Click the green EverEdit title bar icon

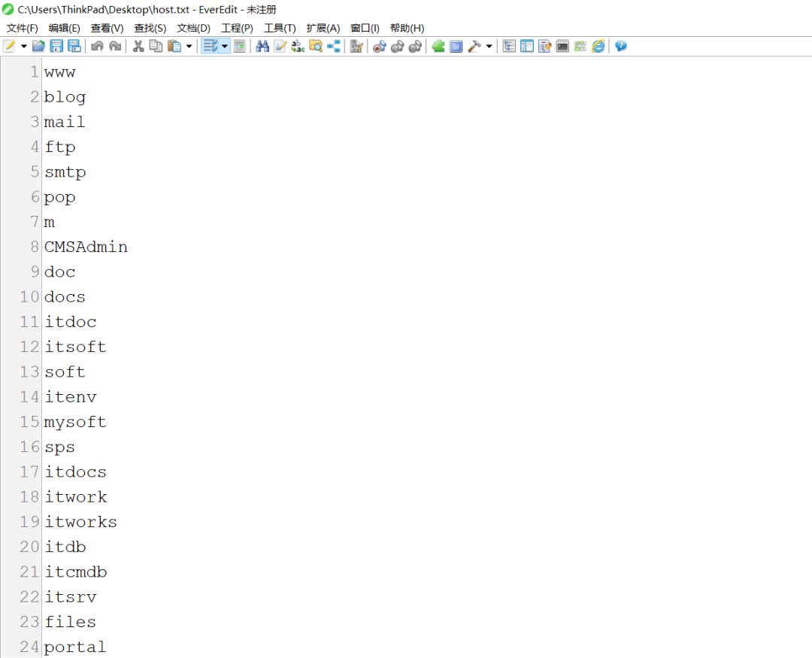coord(8,9)
